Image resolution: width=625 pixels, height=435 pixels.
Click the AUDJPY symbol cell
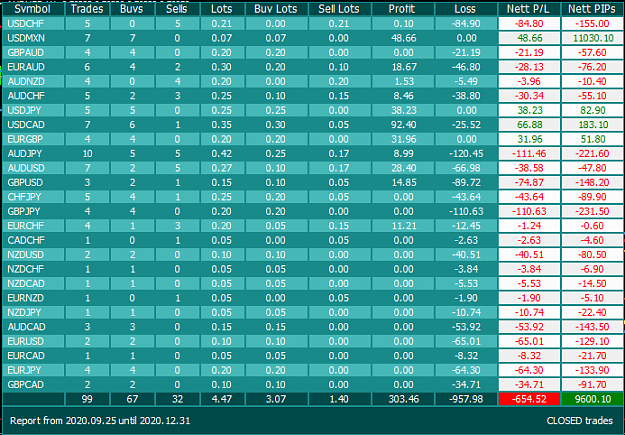(33, 154)
